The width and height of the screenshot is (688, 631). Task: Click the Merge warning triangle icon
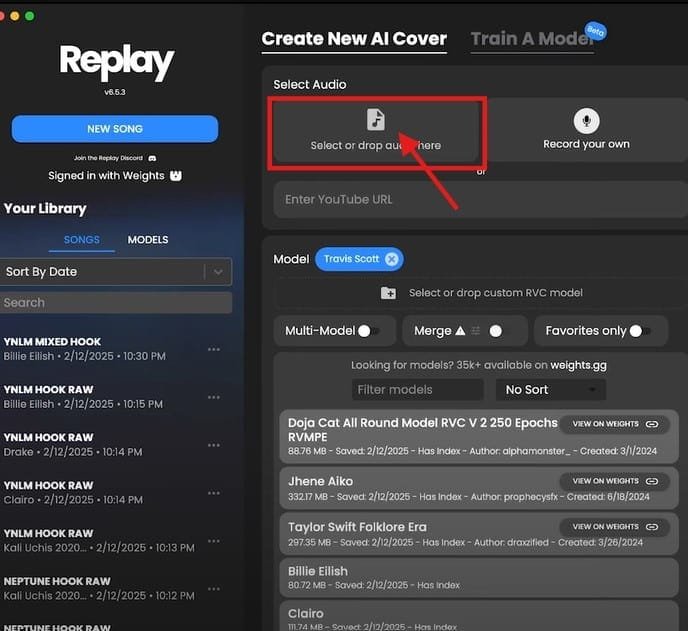click(460, 330)
